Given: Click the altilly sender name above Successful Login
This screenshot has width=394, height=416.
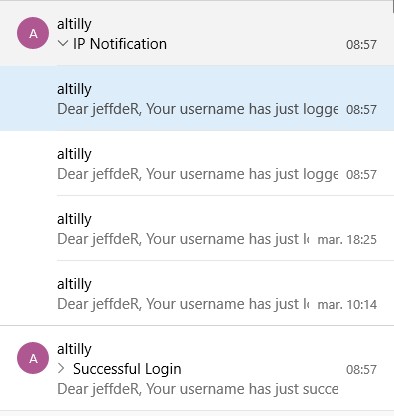Looking at the screenshot, I should 74,349.
